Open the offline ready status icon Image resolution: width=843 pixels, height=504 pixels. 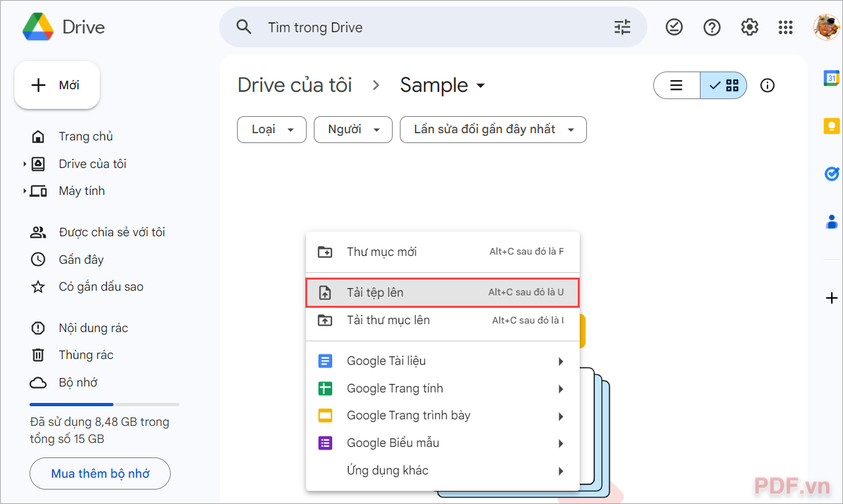point(674,27)
